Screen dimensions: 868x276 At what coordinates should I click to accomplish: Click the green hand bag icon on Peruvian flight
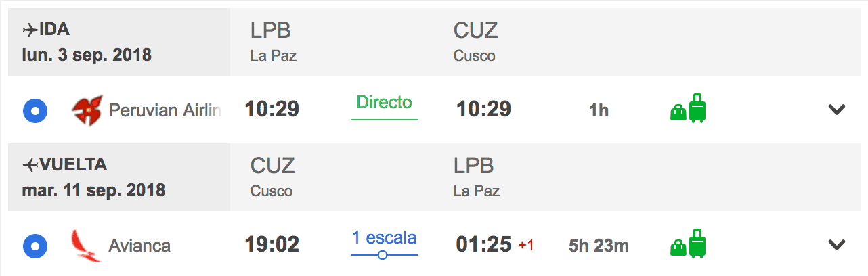[678, 114]
